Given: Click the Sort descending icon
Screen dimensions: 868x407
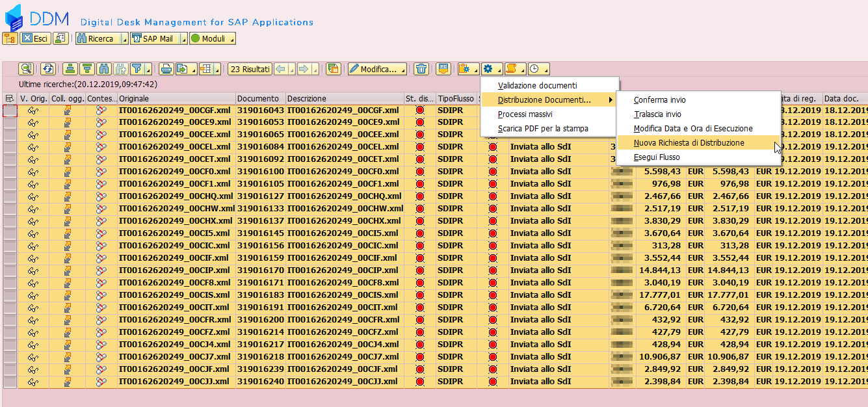Looking at the screenshot, I should [x=86, y=69].
